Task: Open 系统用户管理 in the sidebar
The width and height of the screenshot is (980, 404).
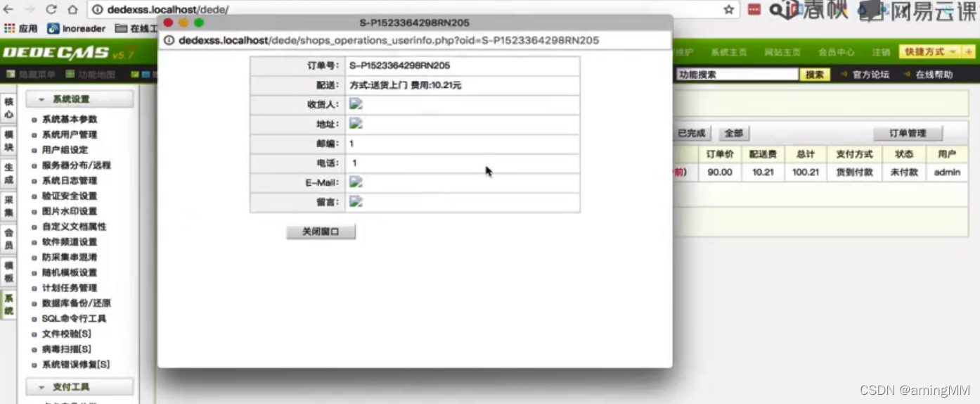Action: point(69,134)
